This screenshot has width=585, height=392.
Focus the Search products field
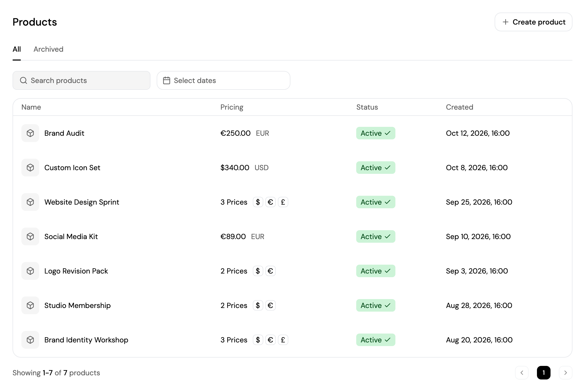[81, 80]
